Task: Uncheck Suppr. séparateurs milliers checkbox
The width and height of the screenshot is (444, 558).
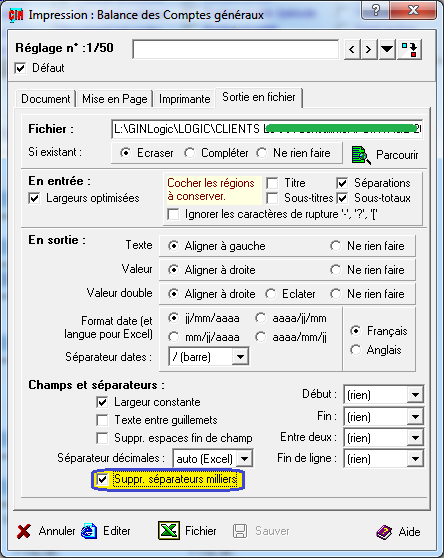Action: tap(102, 479)
